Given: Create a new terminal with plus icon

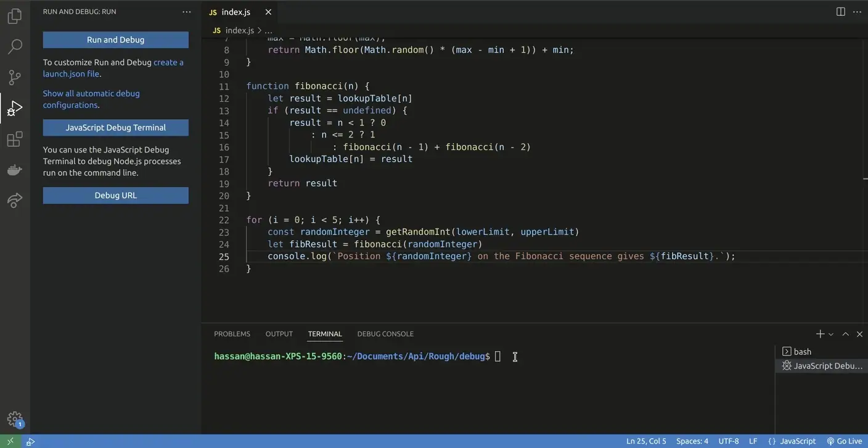Looking at the screenshot, I should coord(820,334).
